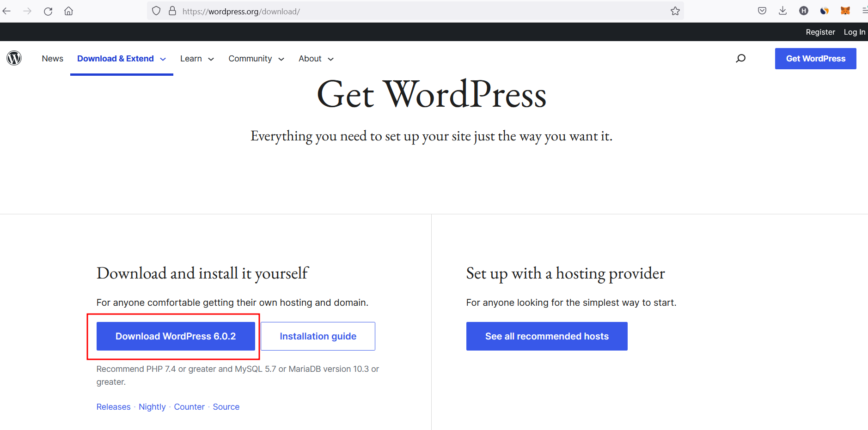This screenshot has height=430, width=868.
Task: Open the browser home page icon
Action: [x=68, y=11]
